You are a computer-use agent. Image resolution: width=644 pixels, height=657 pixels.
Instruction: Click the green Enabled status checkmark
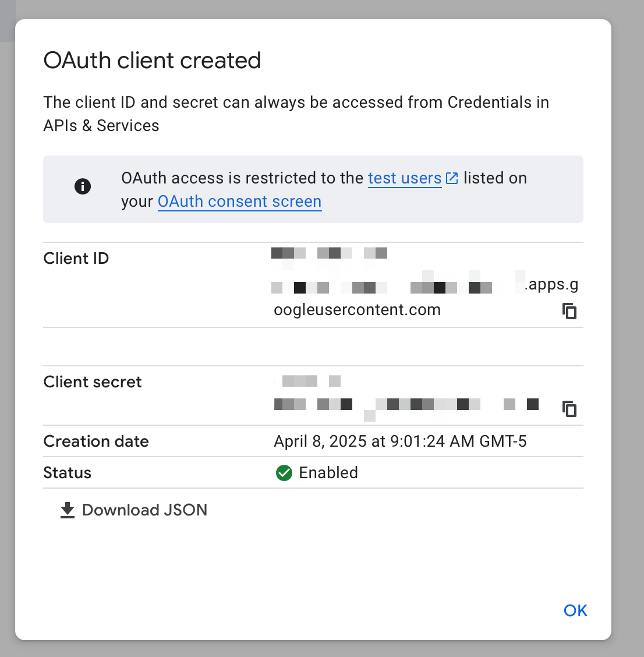tap(284, 473)
